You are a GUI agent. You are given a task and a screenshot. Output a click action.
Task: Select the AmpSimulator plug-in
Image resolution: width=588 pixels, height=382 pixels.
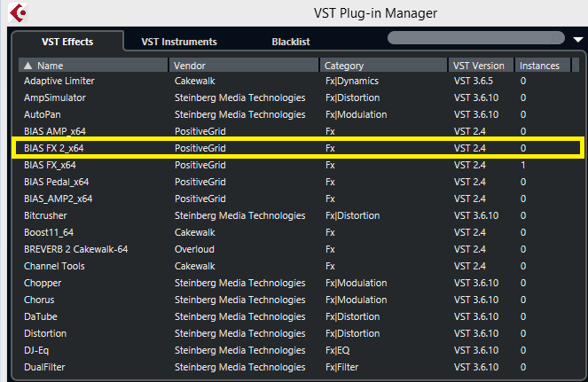point(298,97)
